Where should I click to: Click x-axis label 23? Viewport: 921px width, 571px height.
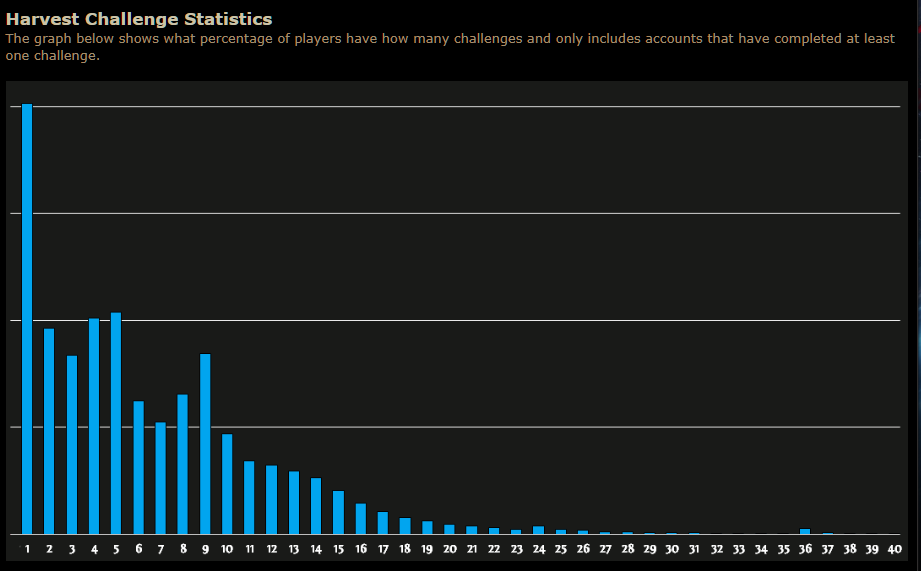click(x=516, y=549)
